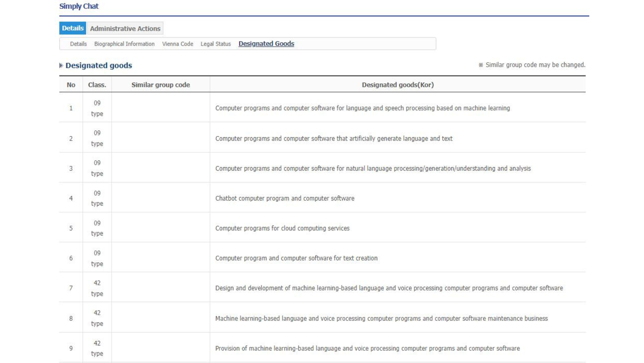The image size is (644, 363).
Task: Select the cloud computing services row text
Action: pos(282,228)
